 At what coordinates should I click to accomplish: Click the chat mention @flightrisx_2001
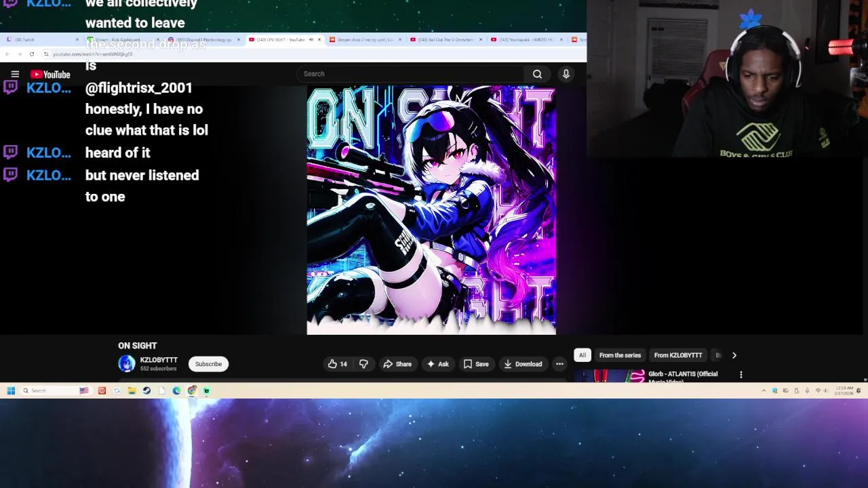point(139,88)
